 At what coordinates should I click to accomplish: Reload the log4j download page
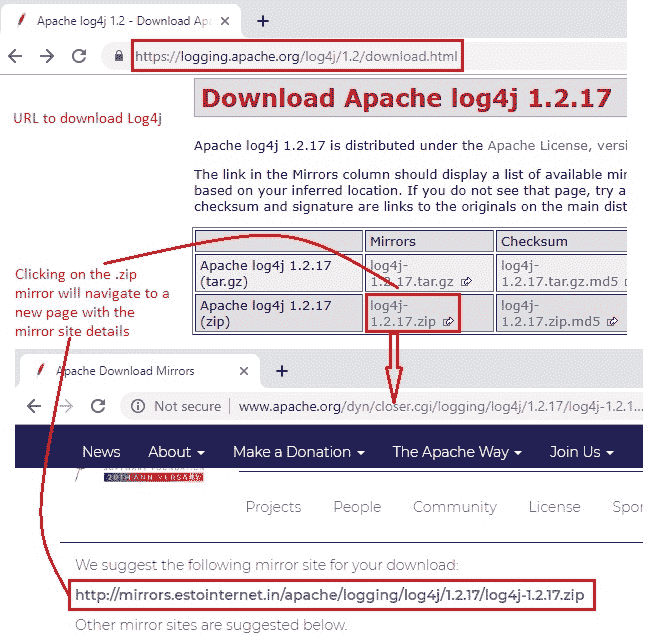pyautogui.click(x=79, y=56)
